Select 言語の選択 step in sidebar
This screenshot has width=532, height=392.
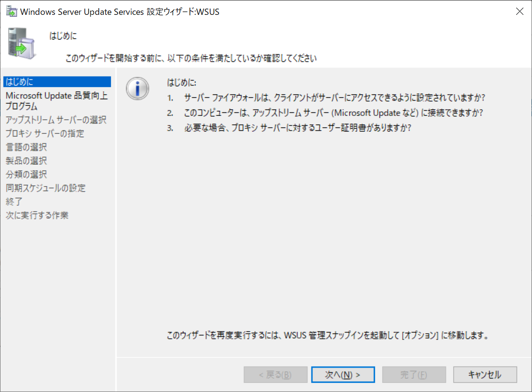tap(26, 147)
